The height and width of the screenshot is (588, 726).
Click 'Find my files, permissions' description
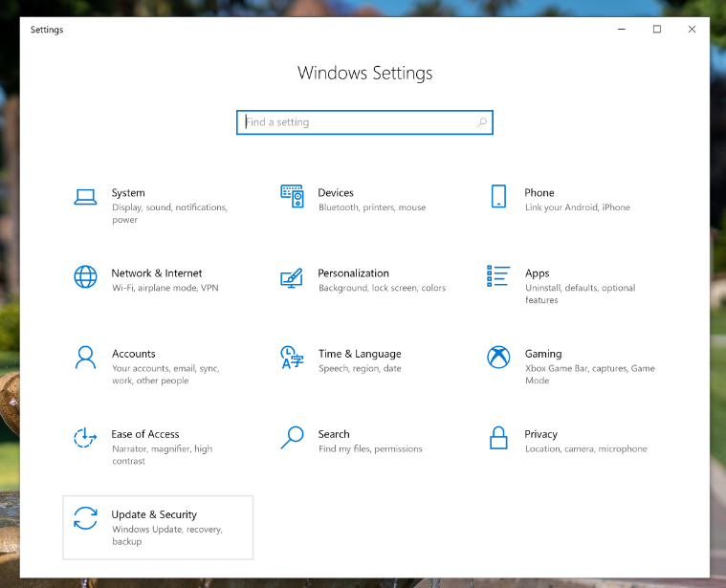tap(370, 448)
